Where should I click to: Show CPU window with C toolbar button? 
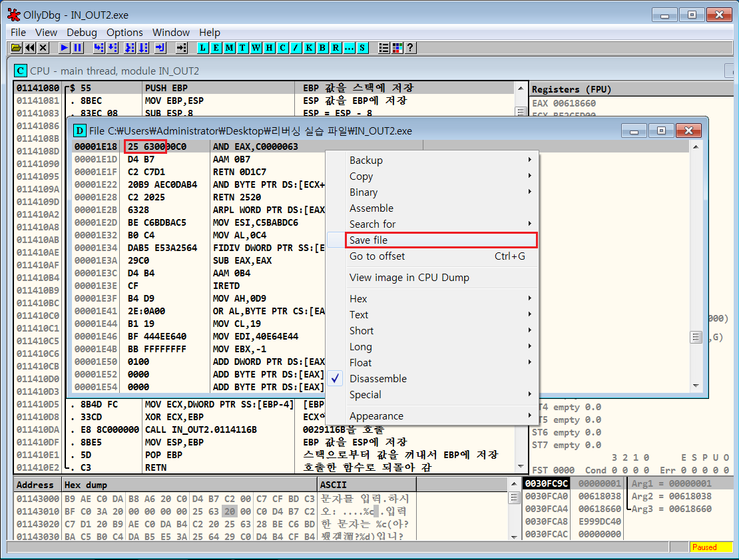coord(282,47)
